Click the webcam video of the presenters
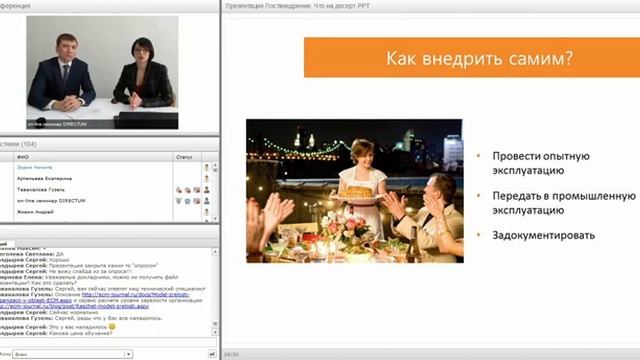Screen dimensions: 640x360 [102, 73]
